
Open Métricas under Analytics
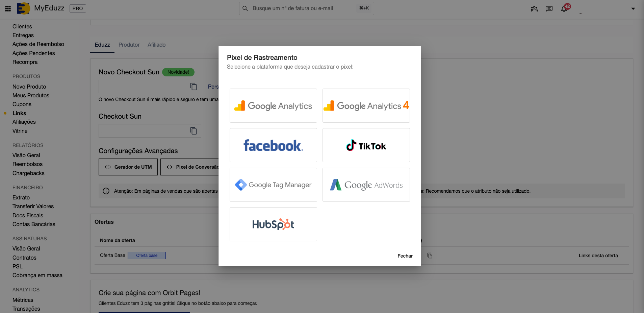click(23, 300)
